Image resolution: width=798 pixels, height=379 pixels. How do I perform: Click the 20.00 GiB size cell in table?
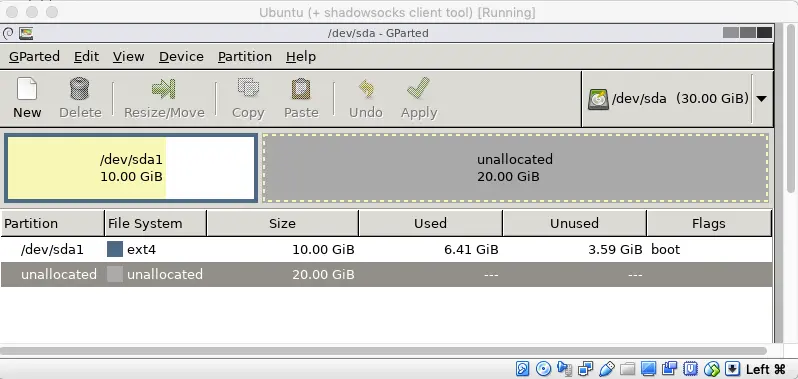[323, 275]
